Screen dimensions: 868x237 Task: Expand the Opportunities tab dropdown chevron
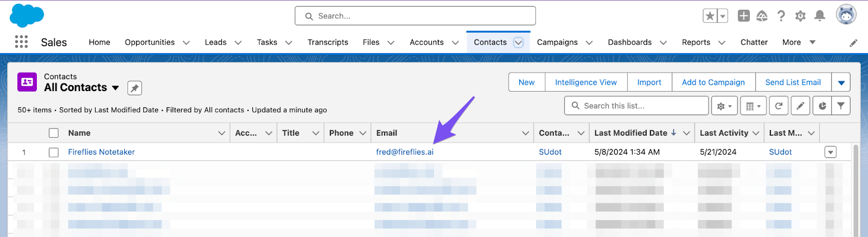(x=186, y=42)
